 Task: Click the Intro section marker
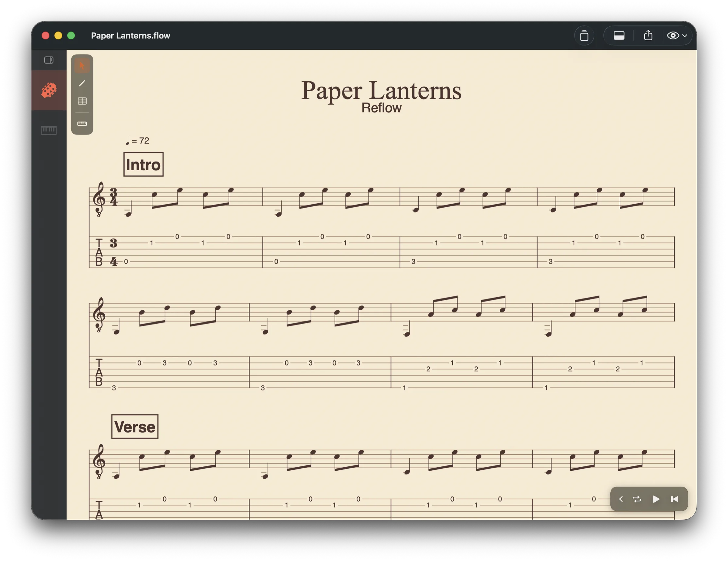(x=143, y=165)
